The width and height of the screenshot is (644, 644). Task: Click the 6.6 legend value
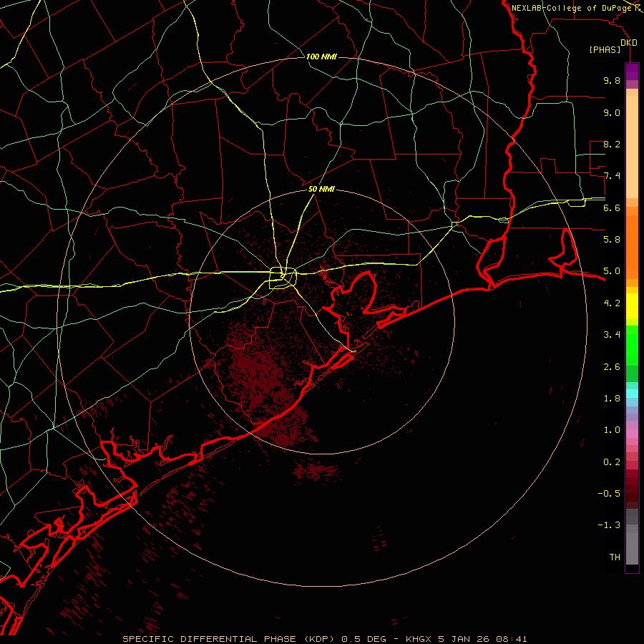pyautogui.click(x=612, y=208)
